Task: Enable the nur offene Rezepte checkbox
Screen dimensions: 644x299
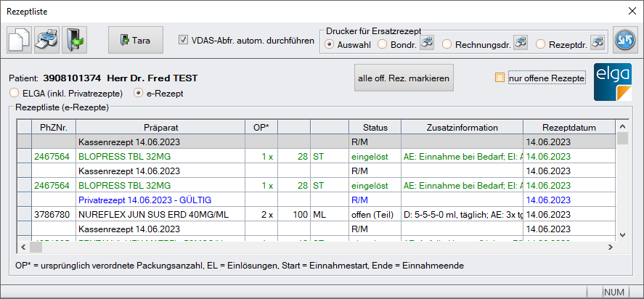Action: (499, 78)
